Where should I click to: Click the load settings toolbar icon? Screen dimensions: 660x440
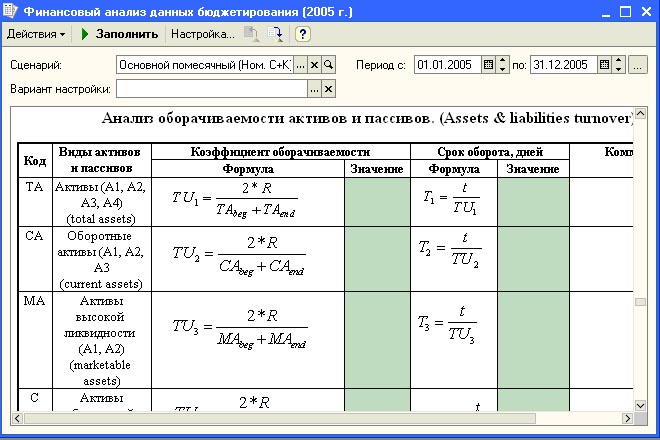(x=252, y=34)
